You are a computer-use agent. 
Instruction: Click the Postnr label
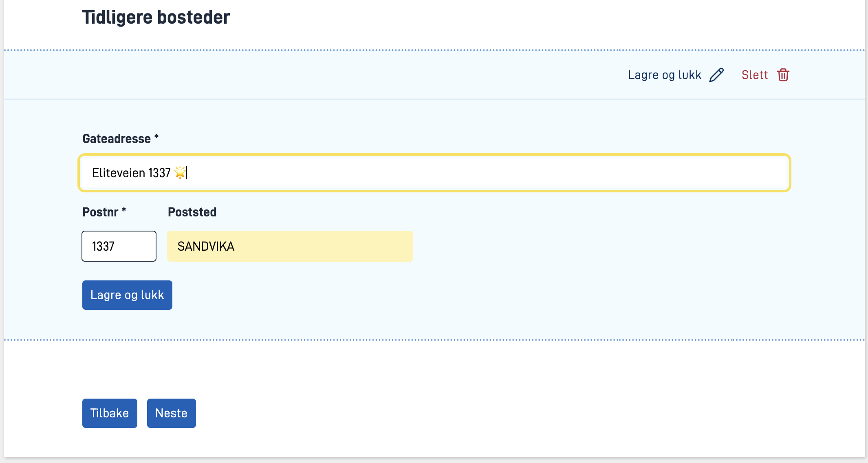tap(100, 212)
